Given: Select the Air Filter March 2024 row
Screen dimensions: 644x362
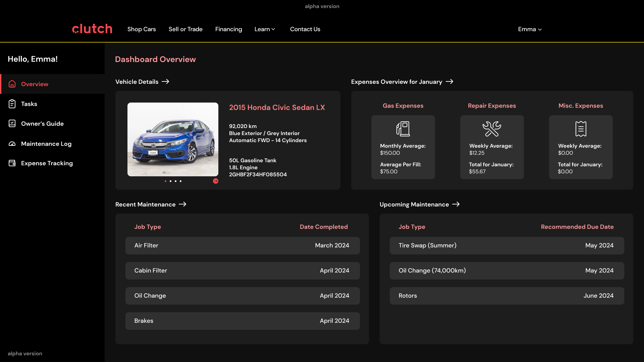Looking at the screenshot, I should [x=243, y=246].
